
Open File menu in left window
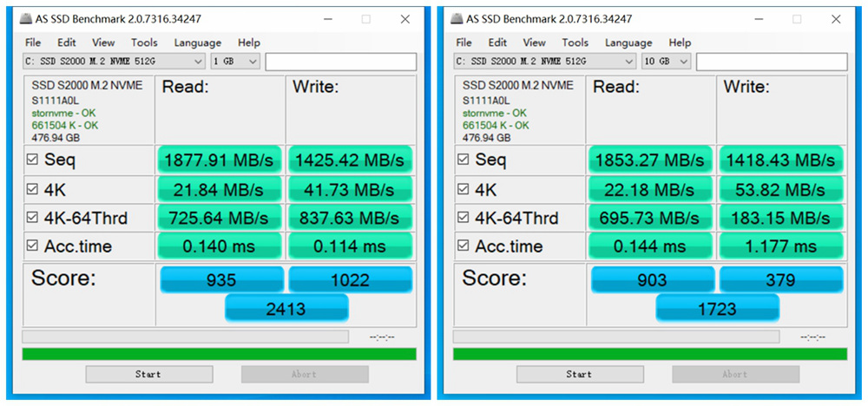pos(33,43)
